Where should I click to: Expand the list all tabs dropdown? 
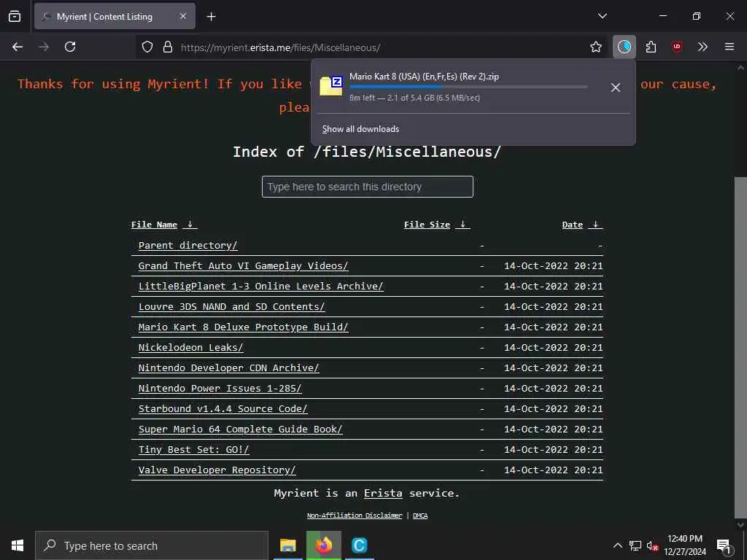click(x=602, y=16)
